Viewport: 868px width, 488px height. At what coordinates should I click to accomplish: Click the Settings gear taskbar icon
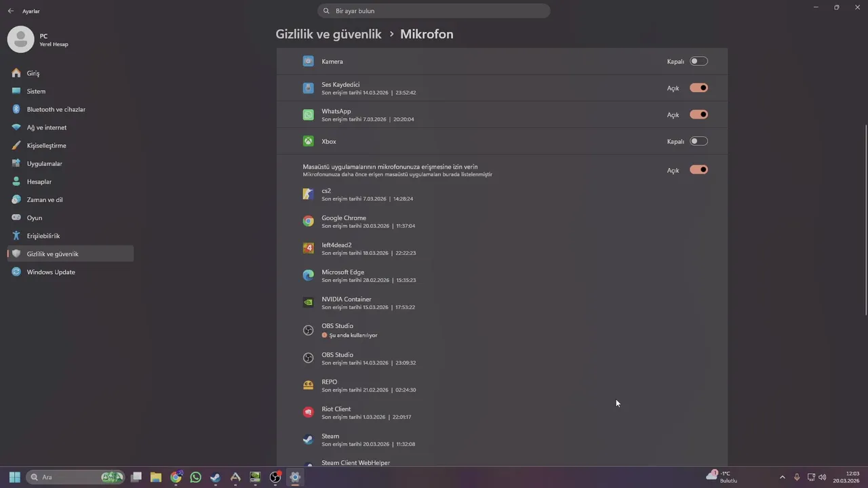pyautogui.click(x=295, y=477)
